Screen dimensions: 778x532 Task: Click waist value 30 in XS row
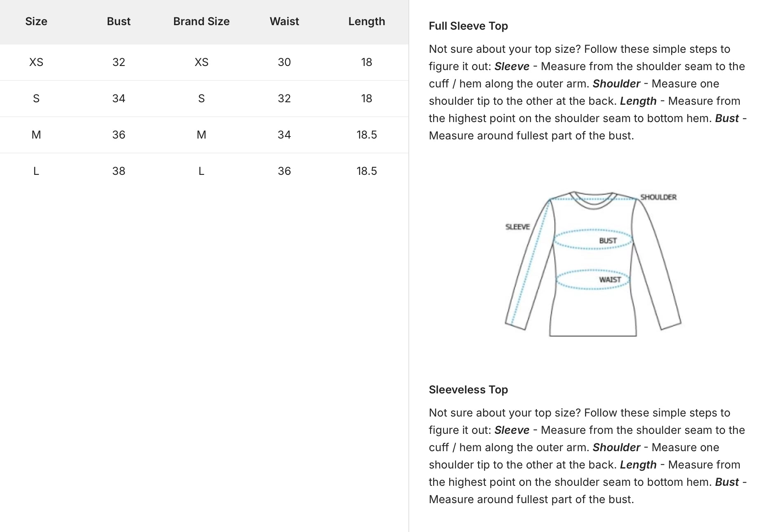(284, 62)
